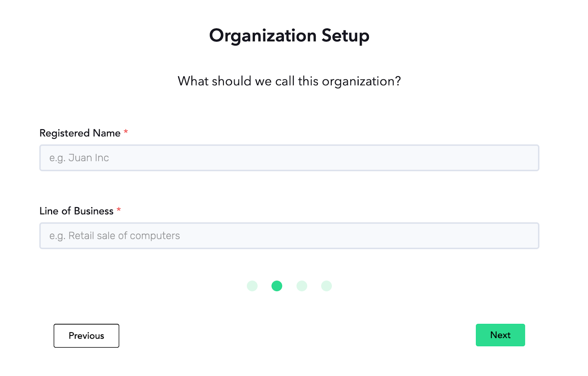Click the red asterisk beside Registered Name

[126, 131]
